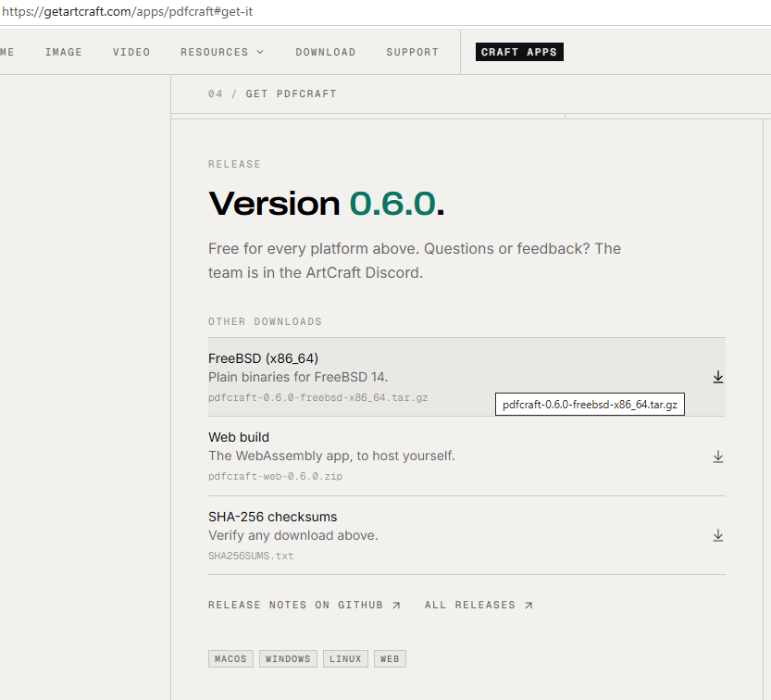Screen dimensions: 771x700
Task: Click the Web build download arrow
Action: click(718, 456)
